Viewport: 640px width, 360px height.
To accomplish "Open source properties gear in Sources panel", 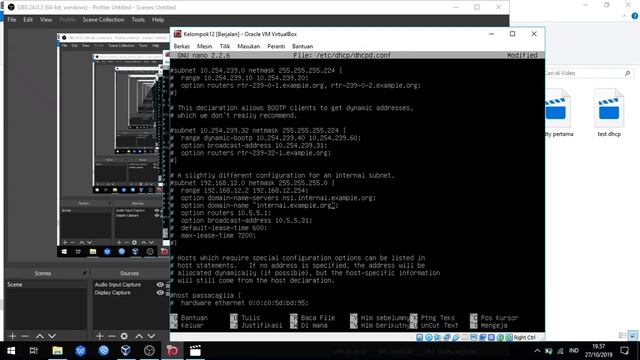I will click(124, 336).
